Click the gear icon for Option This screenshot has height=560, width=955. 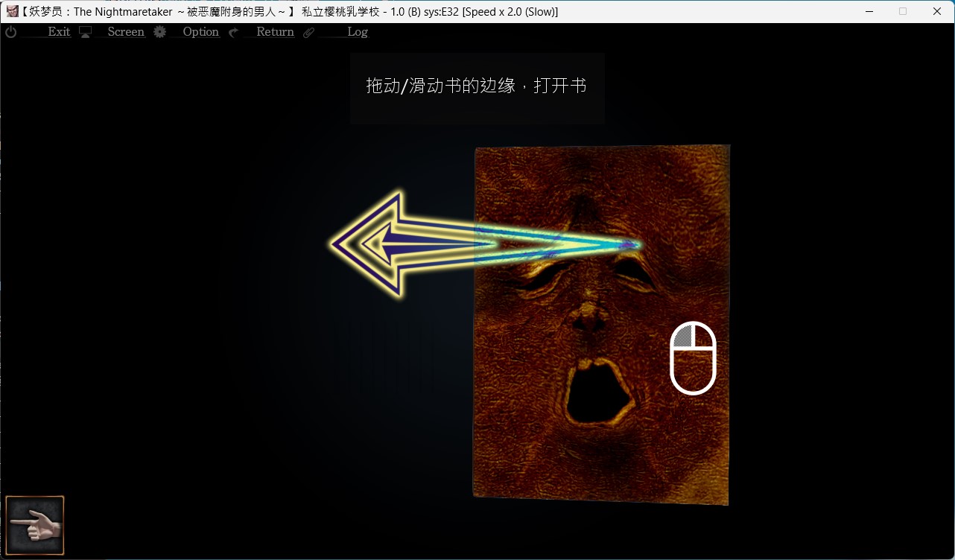[x=159, y=32]
